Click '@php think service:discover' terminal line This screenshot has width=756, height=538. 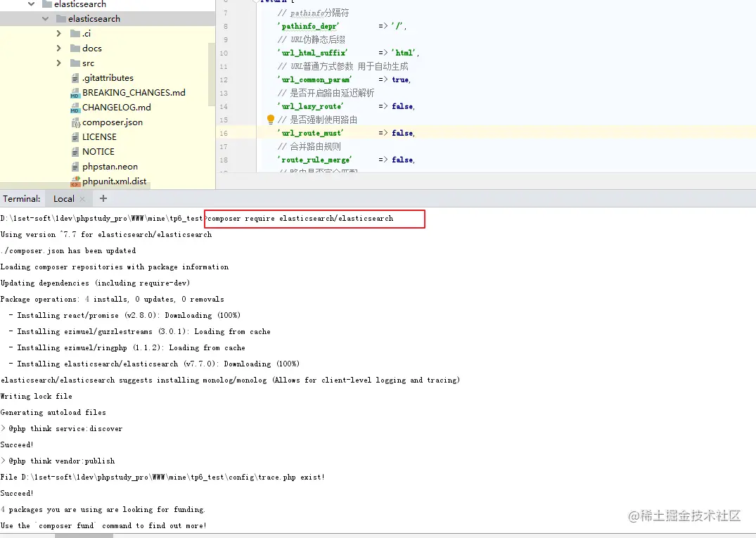coord(62,428)
